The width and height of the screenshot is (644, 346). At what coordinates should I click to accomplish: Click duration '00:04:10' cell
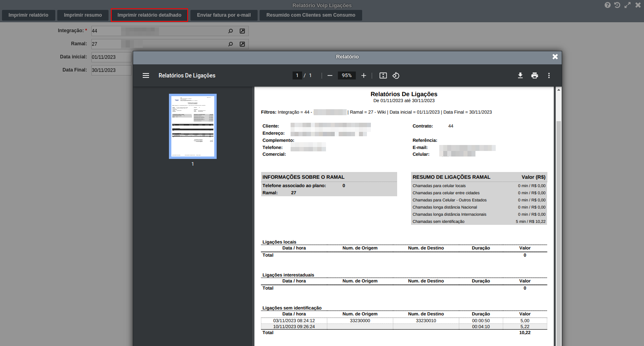click(481, 327)
